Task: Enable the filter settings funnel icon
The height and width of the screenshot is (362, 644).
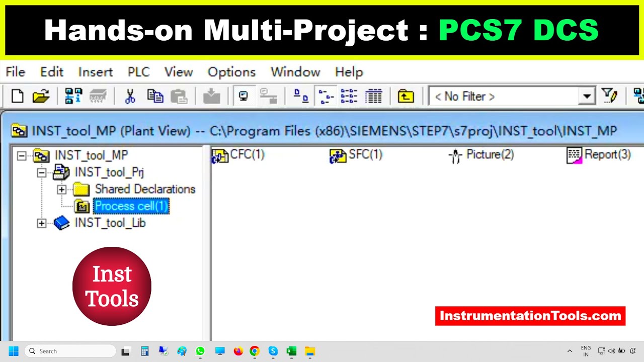Action: coord(609,96)
